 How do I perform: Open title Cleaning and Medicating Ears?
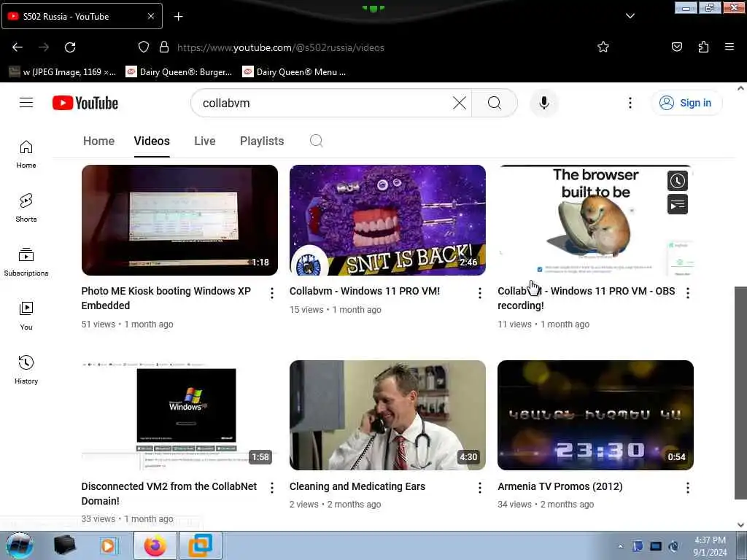[357, 486]
